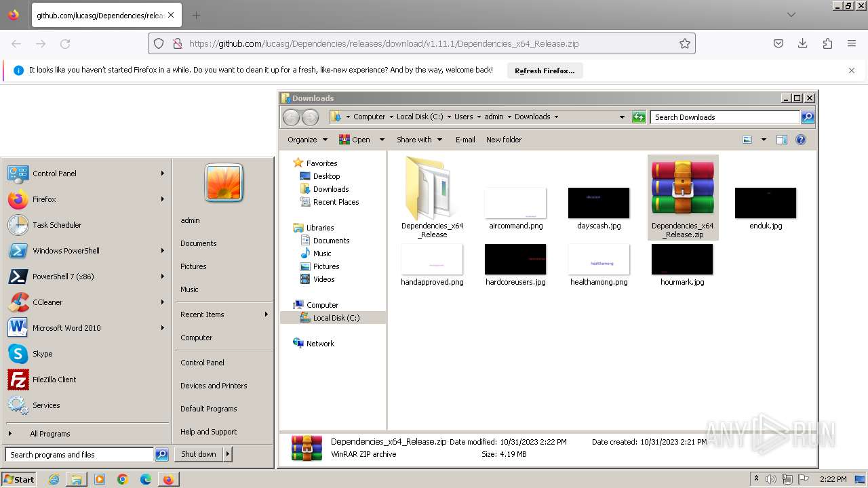
Task: Click Explorer forward navigation button
Action: click(310, 117)
